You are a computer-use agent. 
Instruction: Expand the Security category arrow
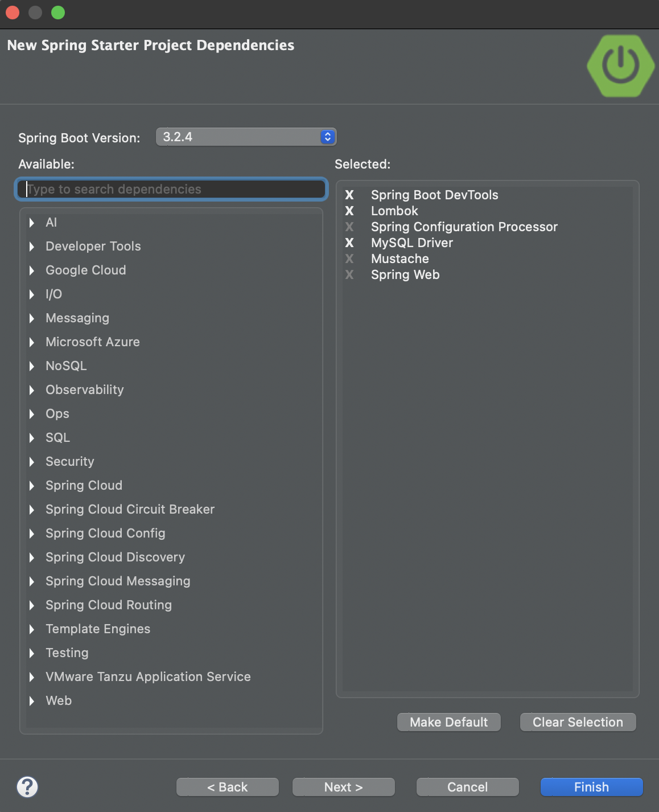point(32,462)
